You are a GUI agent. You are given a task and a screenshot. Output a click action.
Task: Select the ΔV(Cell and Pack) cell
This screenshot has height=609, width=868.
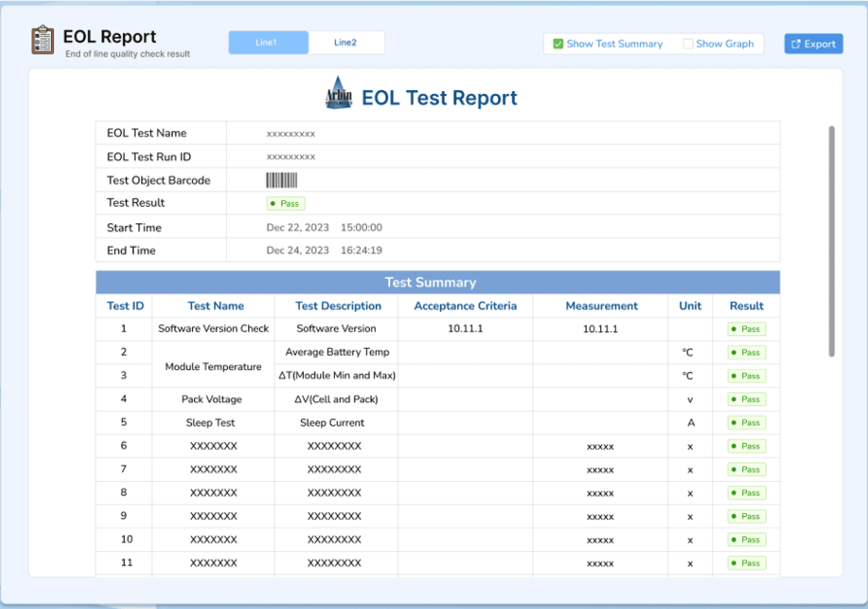click(336, 399)
